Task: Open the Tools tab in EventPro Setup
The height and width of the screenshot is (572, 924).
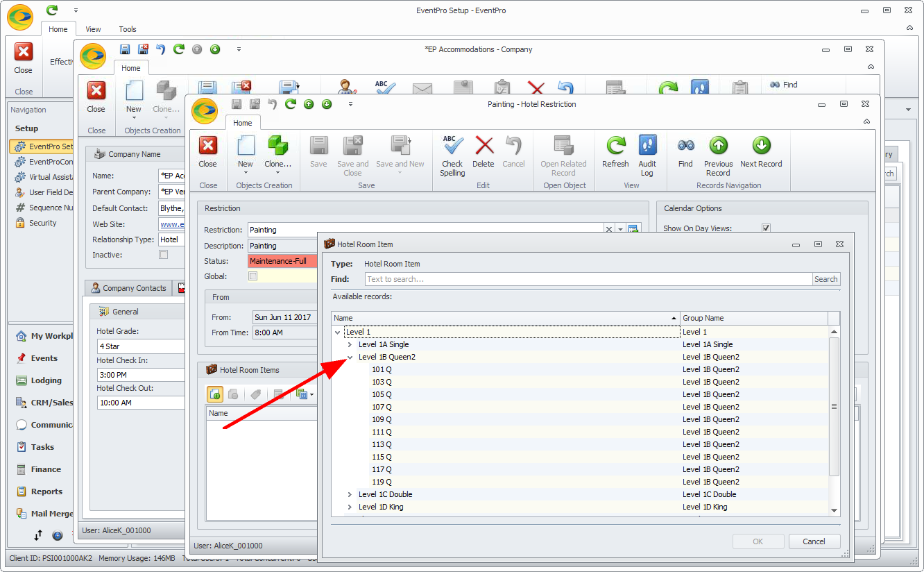Action: click(x=128, y=29)
